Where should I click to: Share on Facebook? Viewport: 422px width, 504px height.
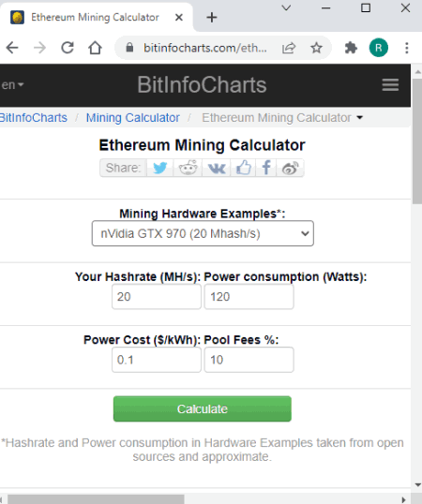pyautogui.click(x=266, y=168)
